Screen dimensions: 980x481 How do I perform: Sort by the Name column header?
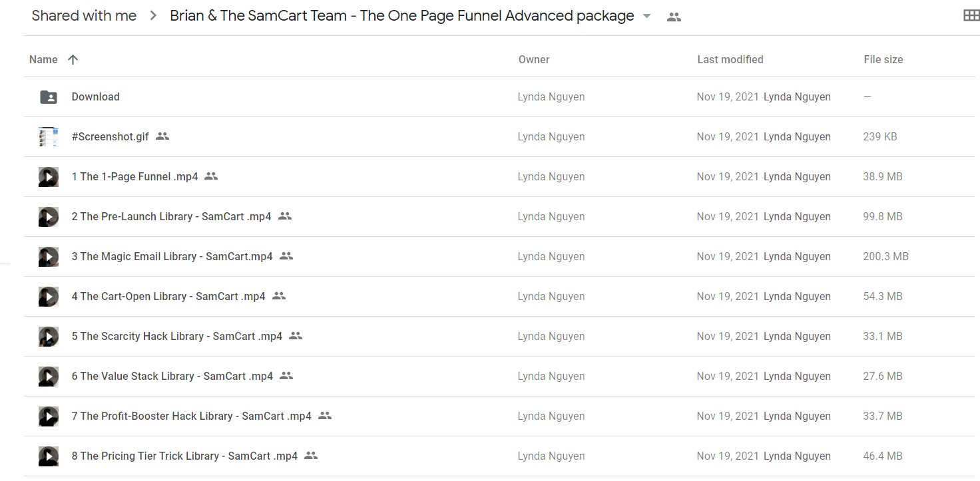pos(43,59)
